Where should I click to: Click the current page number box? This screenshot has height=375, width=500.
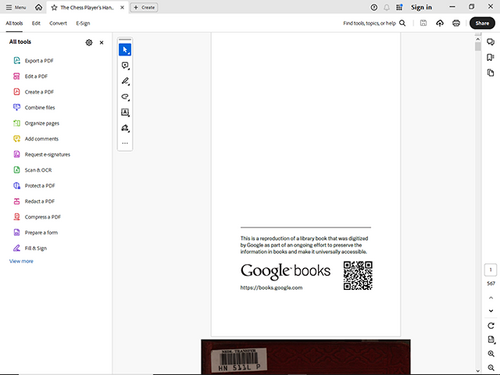pos(490,270)
